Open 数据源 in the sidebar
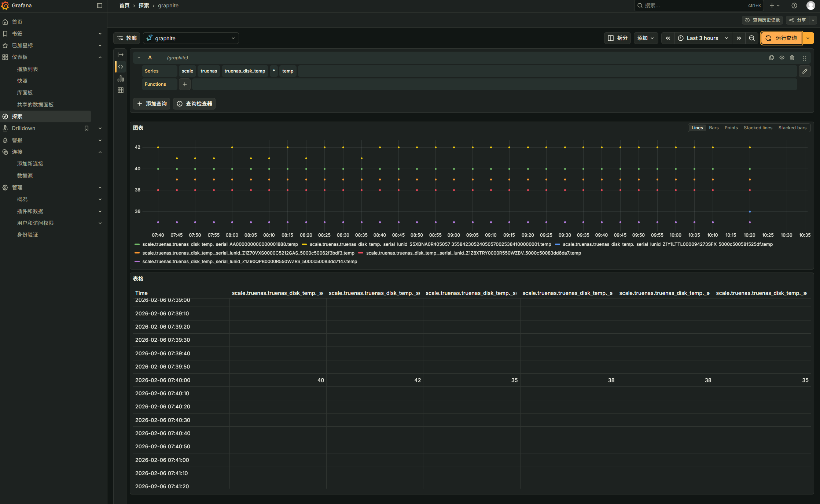820x504 pixels. point(25,176)
